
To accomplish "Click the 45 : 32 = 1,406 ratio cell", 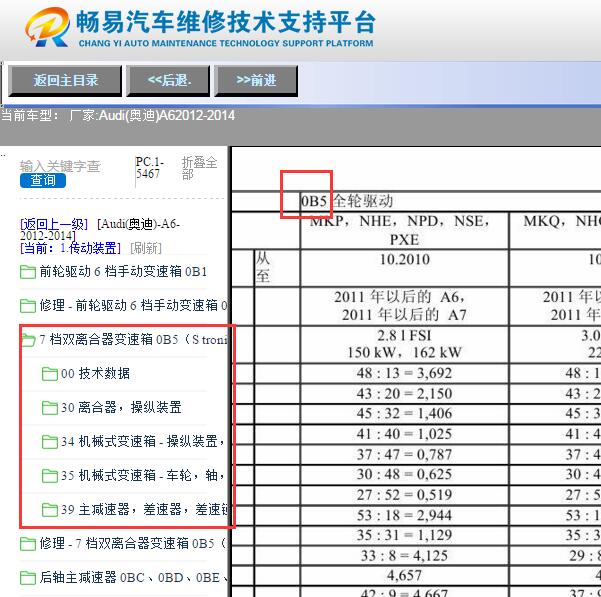I will point(404,413).
